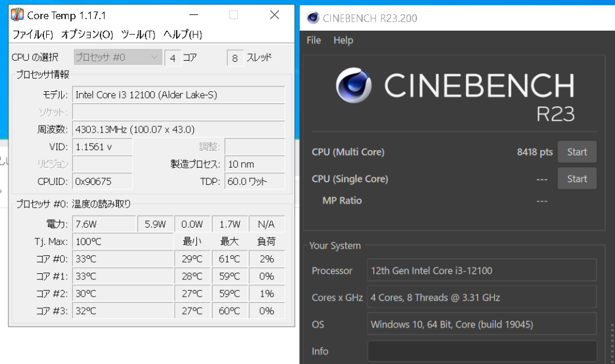Viewport: 615px width, 364px height.
Task: Click the VID value 1.1561 v
Action: 102,147
